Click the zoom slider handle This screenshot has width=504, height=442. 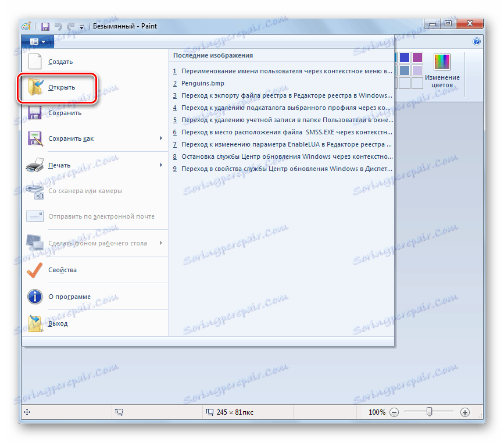[429, 412]
